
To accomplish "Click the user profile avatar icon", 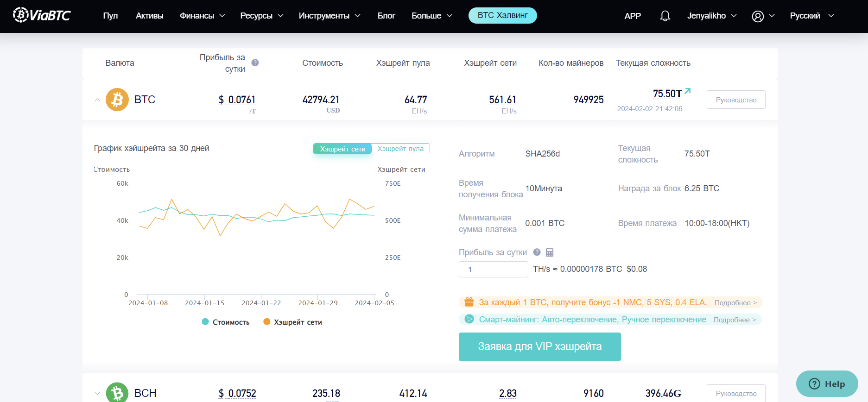I will click(757, 16).
